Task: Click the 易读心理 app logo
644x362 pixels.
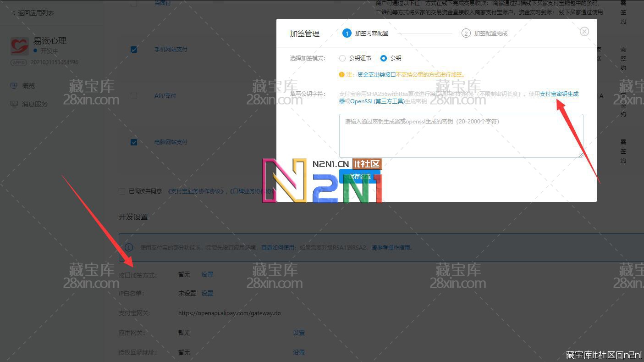Action: [x=20, y=46]
